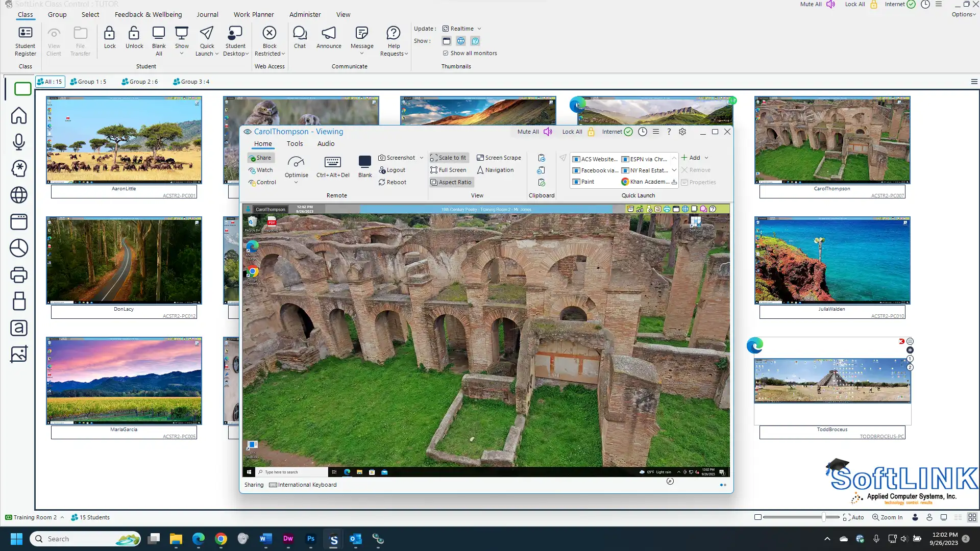The image size is (980, 551).
Task: Switch to Full Screen in Viewing window
Action: 448,170
